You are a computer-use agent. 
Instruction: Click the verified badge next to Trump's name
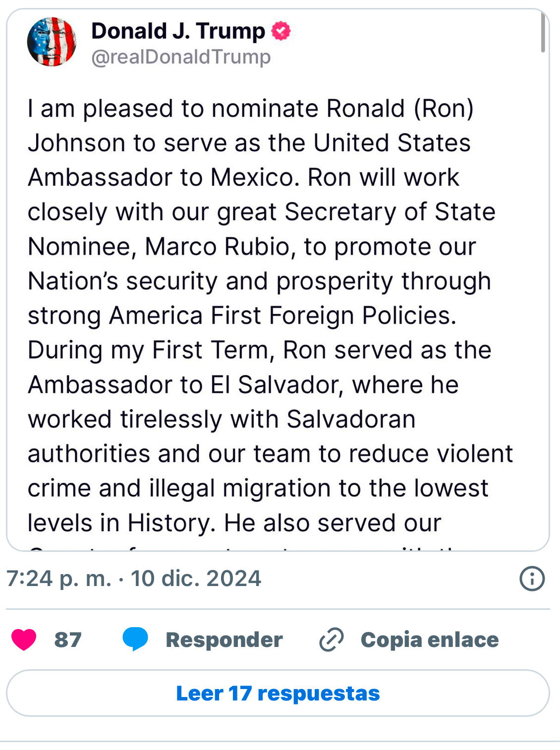click(x=281, y=31)
